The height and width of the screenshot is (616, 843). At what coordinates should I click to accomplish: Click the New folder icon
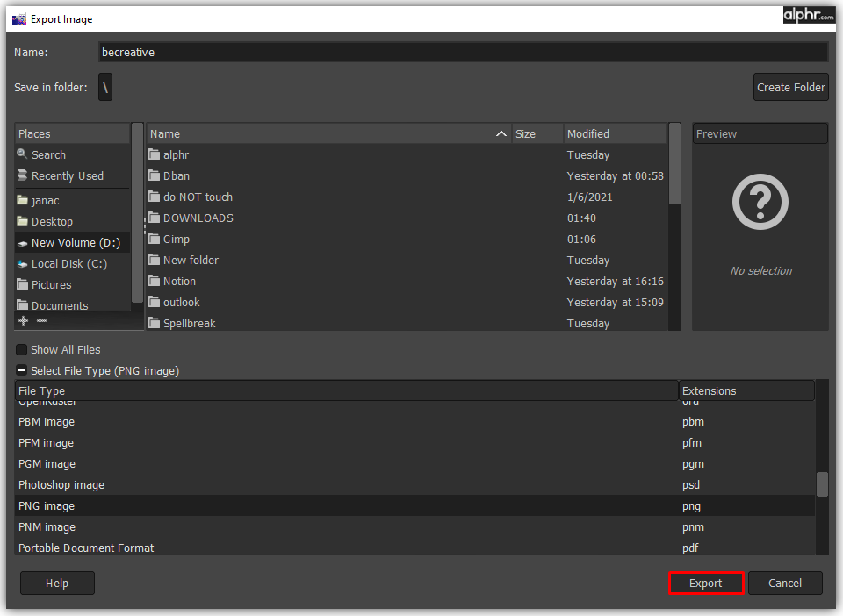(155, 260)
